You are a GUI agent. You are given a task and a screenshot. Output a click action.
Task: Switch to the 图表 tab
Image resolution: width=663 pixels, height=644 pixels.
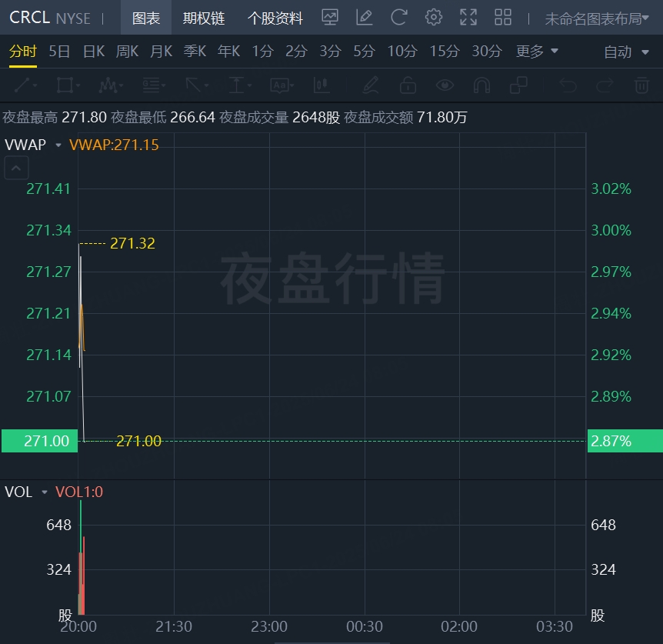(146, 18)
